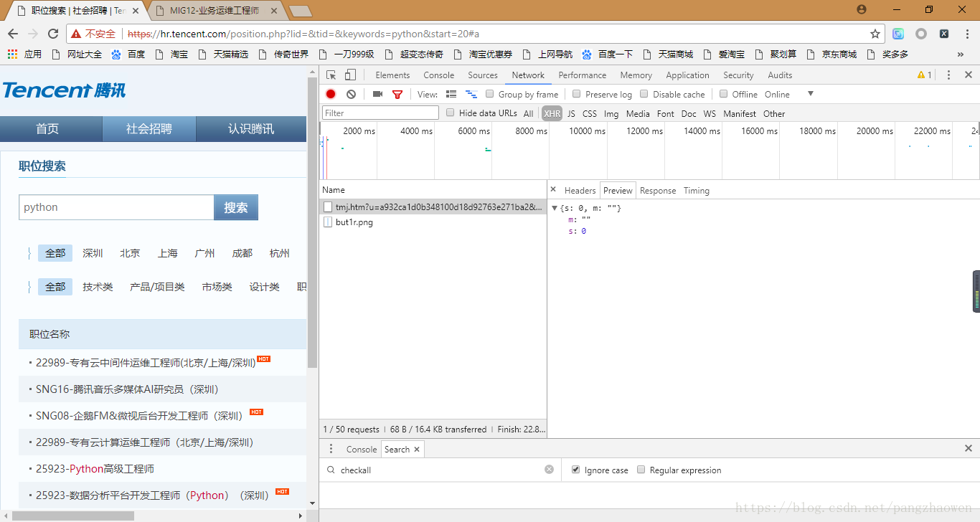Open the request Response tab
Image resolution: width=980 pixels, height=522 pixels.
pos(658,190)
